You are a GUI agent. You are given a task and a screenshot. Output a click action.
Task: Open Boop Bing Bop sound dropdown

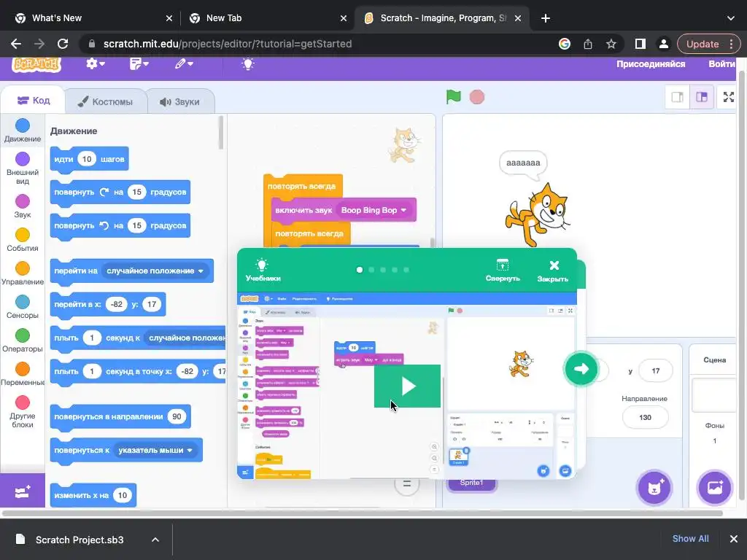point(374,210)
